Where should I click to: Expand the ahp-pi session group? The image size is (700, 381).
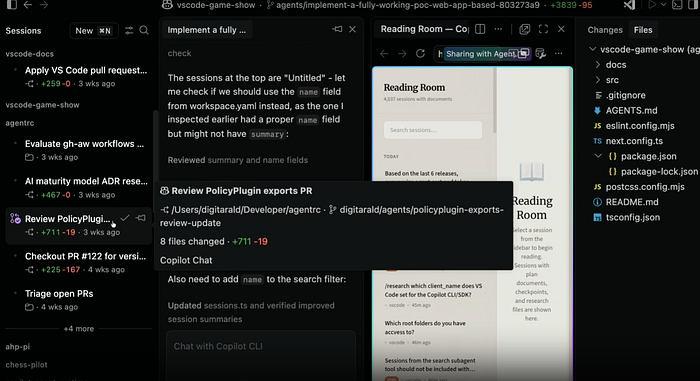pos(18,347)
